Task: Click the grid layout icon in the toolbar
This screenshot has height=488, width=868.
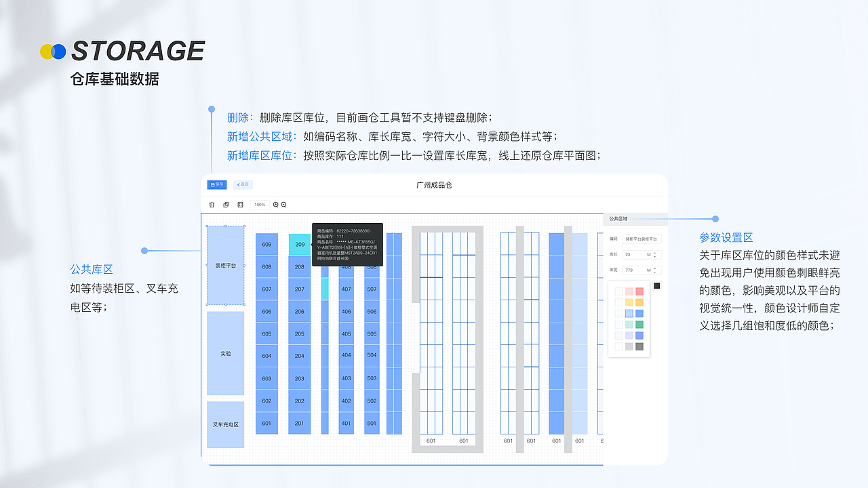Action: point(240,205)
